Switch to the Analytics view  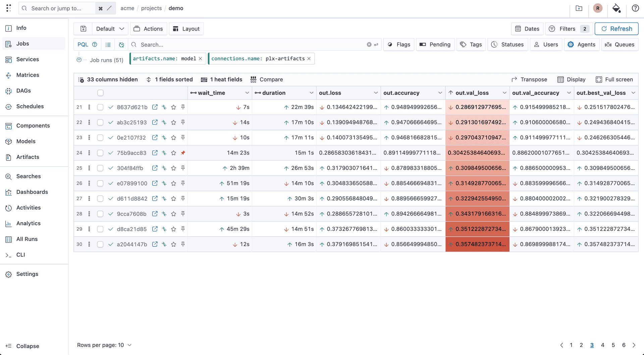(28, 223)
